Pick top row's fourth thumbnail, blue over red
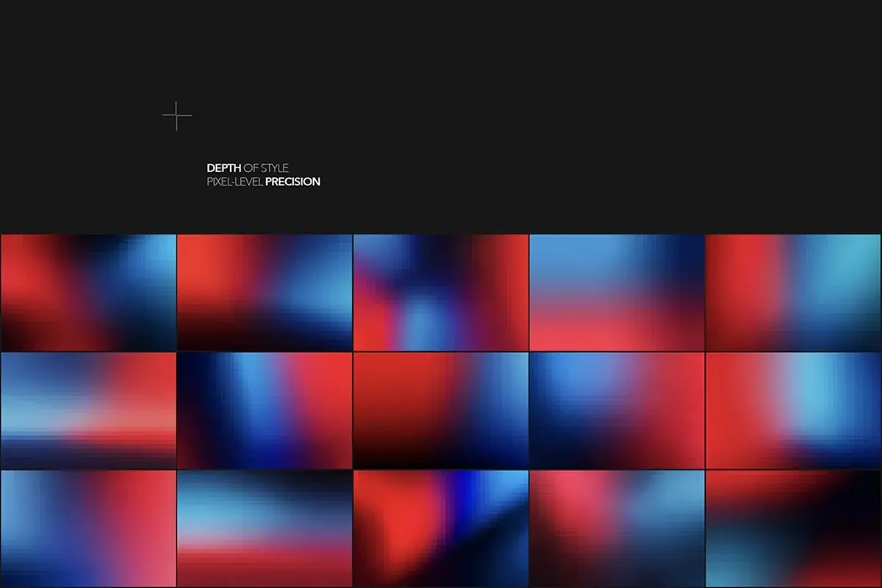882x588 pixels. [617, 293]
